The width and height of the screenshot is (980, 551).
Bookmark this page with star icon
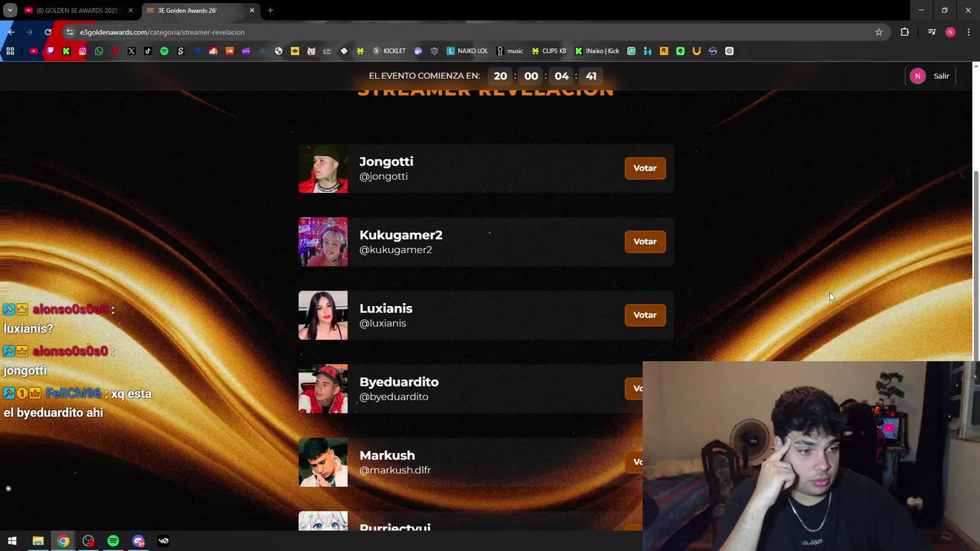coord(879,32)
